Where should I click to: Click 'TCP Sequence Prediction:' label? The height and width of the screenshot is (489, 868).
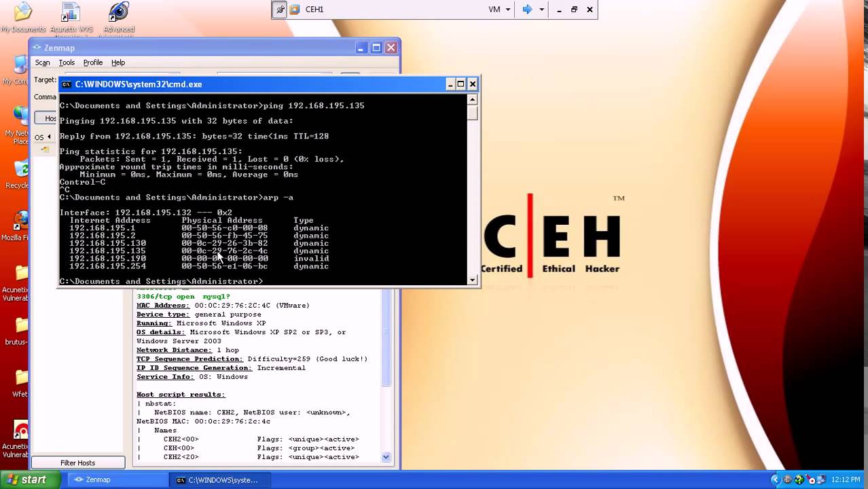pos(189,359)
